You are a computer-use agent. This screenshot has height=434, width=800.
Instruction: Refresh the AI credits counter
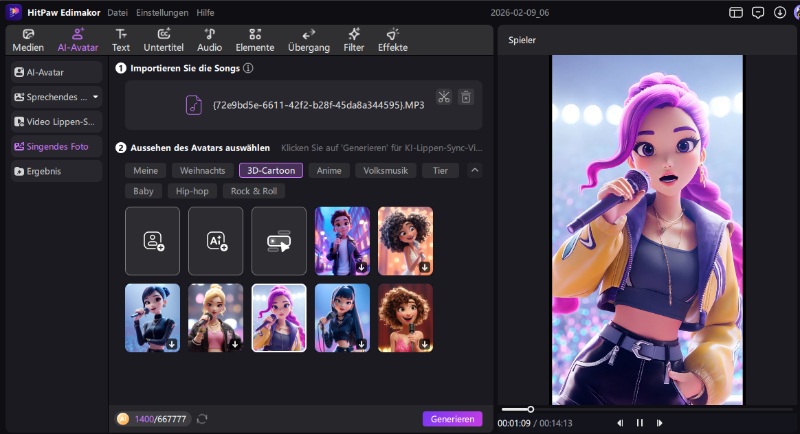(202, 419)
